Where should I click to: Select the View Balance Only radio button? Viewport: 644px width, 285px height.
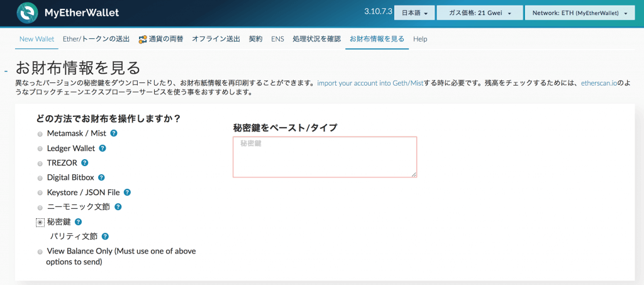click(40, 252)
